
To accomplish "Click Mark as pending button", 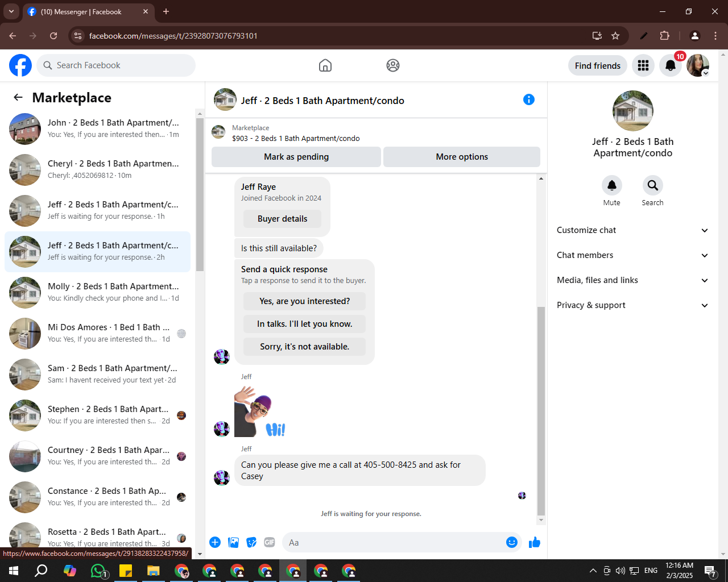I will tap(296, 157).
